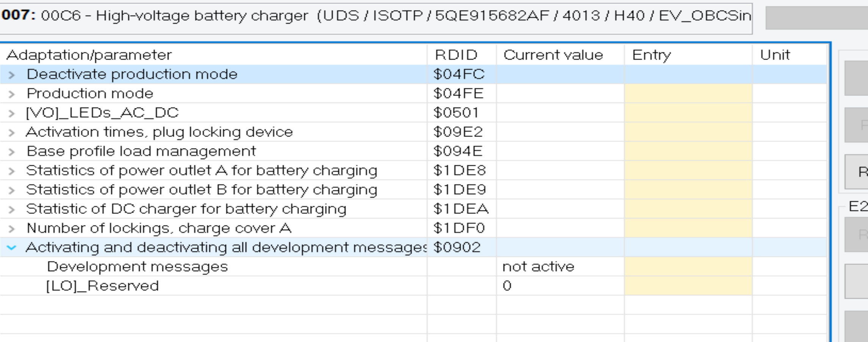Collapse Activating and deactivating all development messages

coord(12,248)
